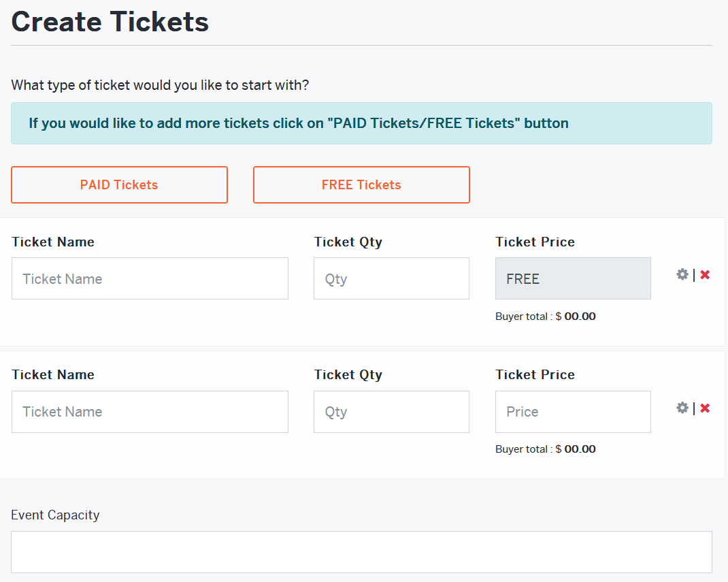Click the Event Capacity label
The image size is (728, 582).
click(x=55, y=515)
